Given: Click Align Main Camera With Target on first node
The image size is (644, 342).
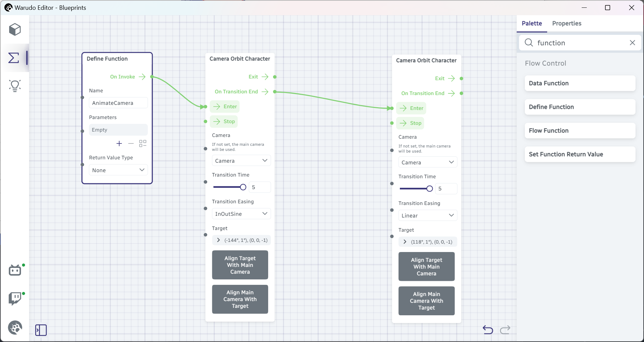Looking at the screenshot, I should (x=240, y=299).
